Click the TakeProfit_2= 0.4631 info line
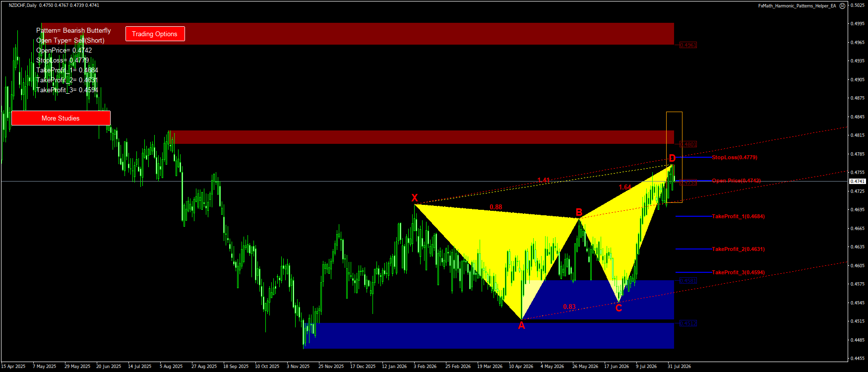 pyautogui.click(x=67, y=80)
